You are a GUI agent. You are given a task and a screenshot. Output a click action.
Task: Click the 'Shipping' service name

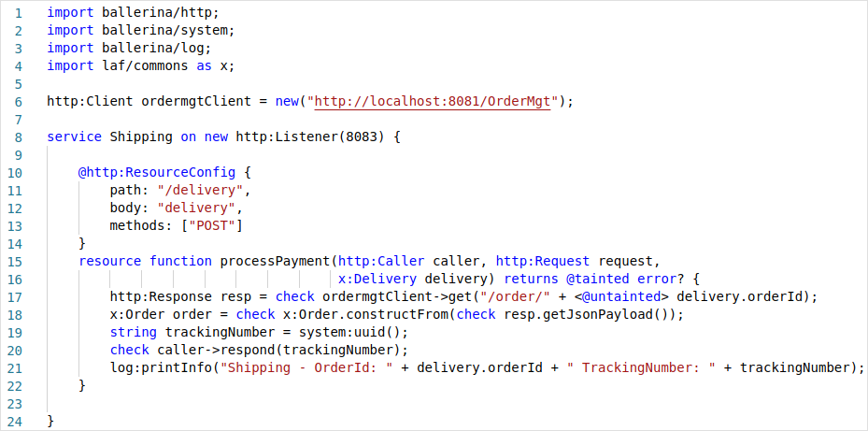pyautogui.click(x=141, y=136)
